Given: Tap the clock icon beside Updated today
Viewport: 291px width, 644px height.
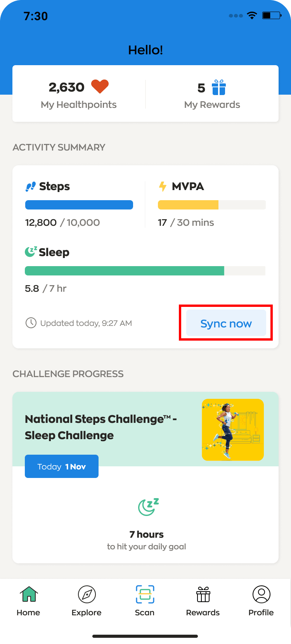Looking at the screenshot, I should 31,323.
